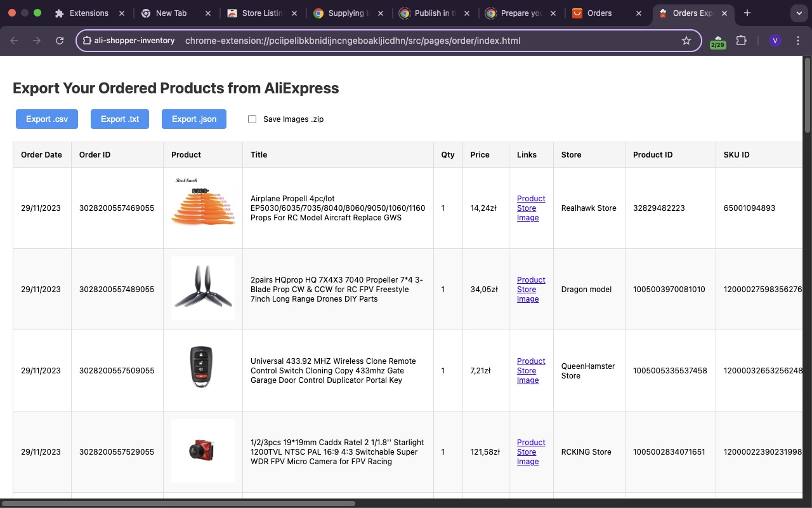Open the browser three-dot menu

point(799,40)
